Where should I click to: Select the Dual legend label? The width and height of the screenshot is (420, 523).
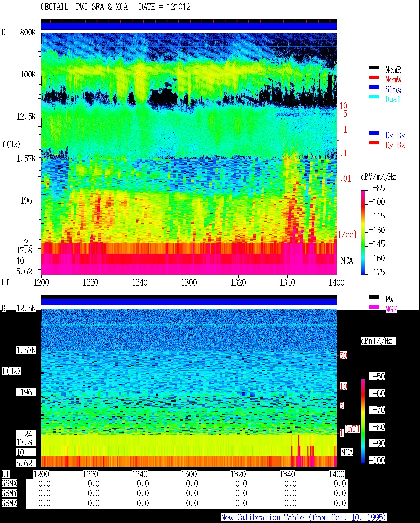[x=393, y=99]
